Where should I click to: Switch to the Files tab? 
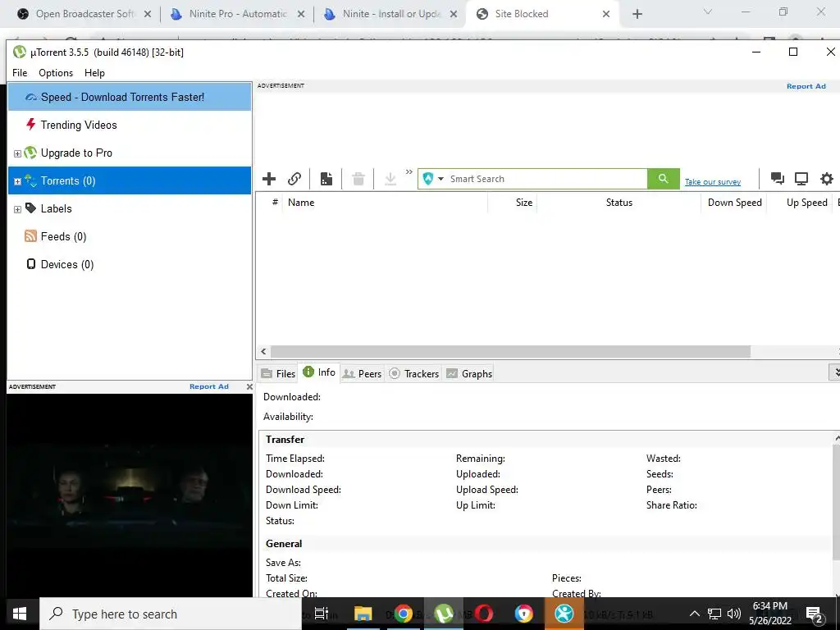[278, 373]
